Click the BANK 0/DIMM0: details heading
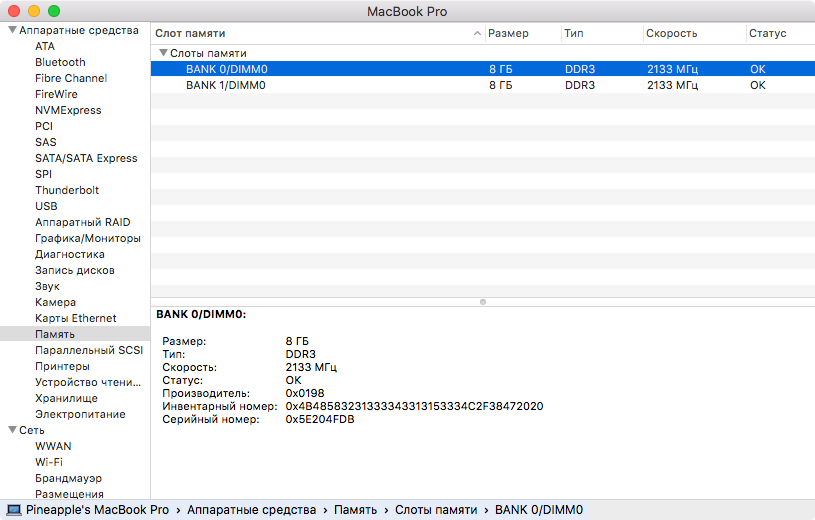Viewport: 815px width, 520px height. tap(201, 314)
